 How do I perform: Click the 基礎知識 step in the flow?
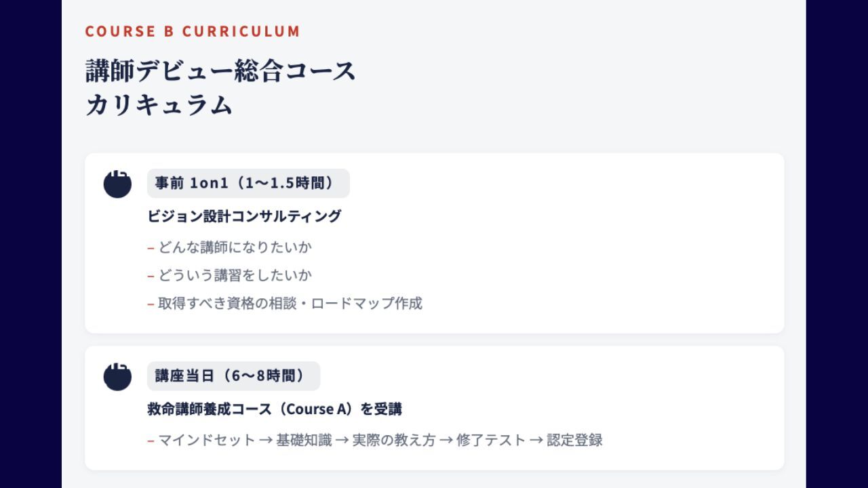coord(304,441)
